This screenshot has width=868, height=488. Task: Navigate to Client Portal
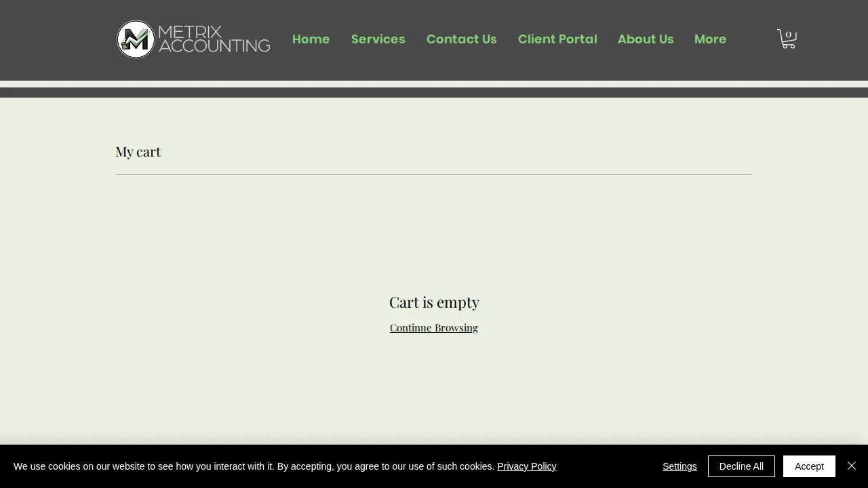(557, 39)
